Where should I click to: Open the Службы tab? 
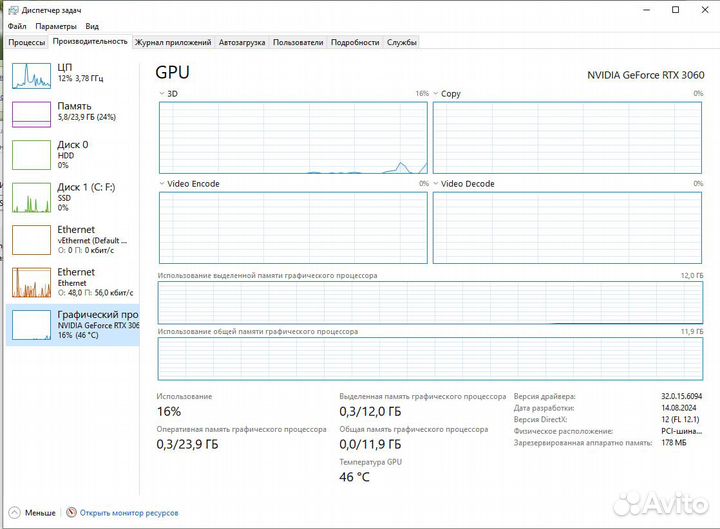pyautogui.click(x=402, y=42)
